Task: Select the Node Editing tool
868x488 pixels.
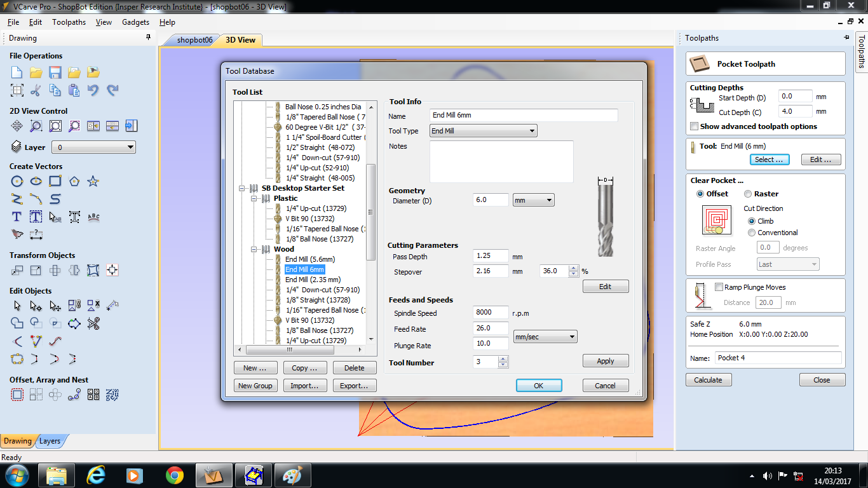Action: click(x=36, y=306)
